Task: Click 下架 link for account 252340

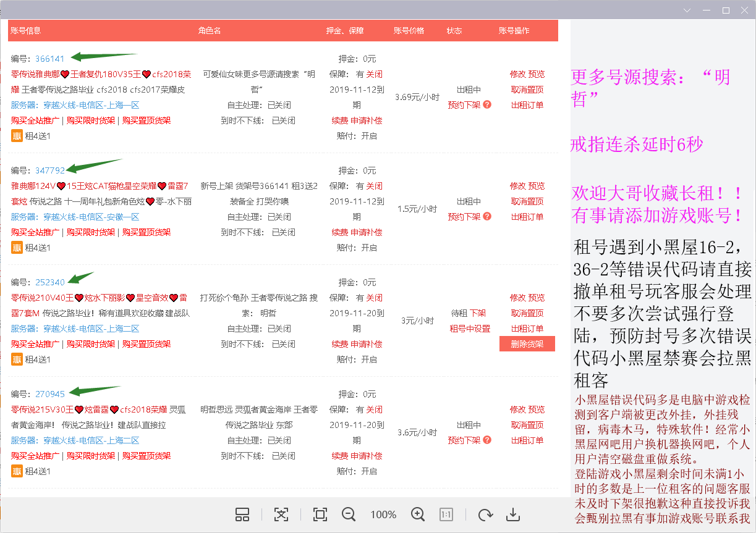Action: click(478, 313)
